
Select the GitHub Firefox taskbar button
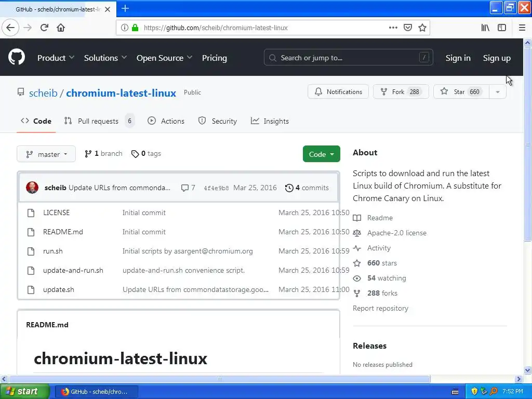click(x=96, y=392)
